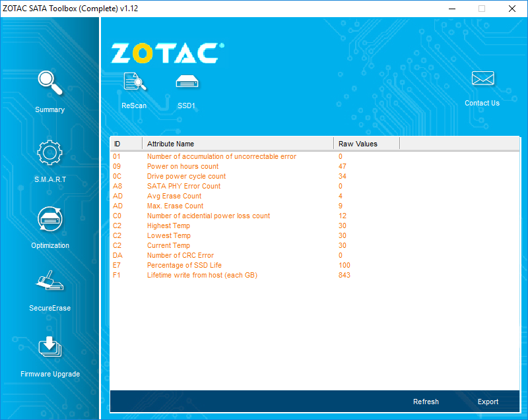Open the Summary magnifying glass icon

coord(50,82)
